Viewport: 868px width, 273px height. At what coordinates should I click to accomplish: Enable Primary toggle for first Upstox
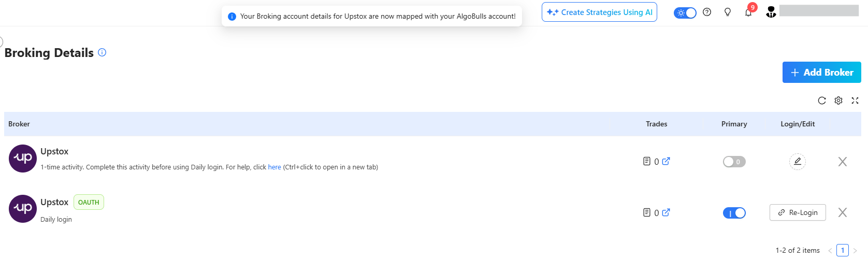pyautogui.click(x=734, y=162)
